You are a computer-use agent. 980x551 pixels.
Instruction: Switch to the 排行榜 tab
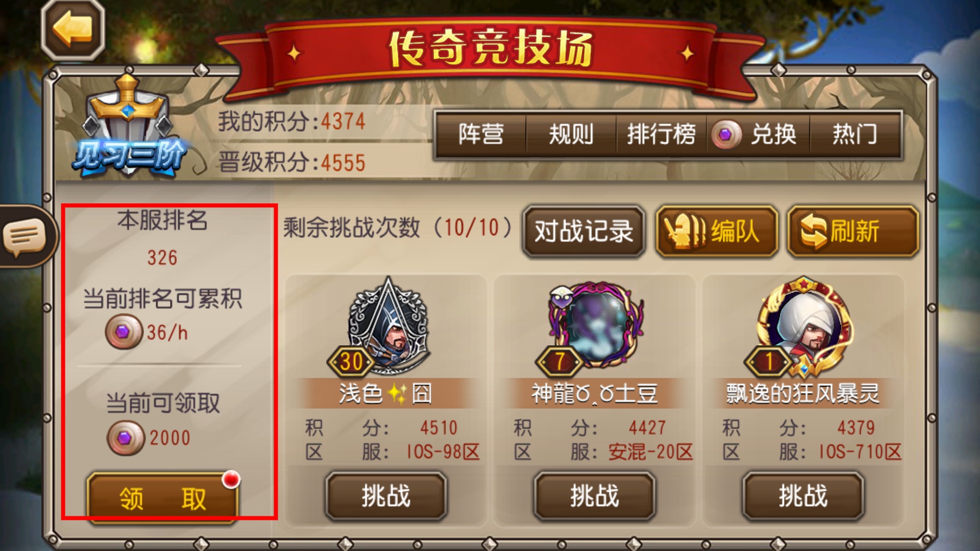[x=661, y=135]
